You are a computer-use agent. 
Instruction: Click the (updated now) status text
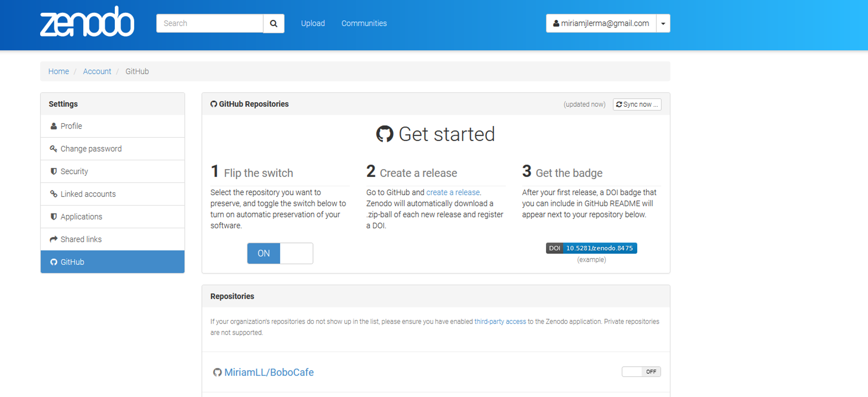584,104
